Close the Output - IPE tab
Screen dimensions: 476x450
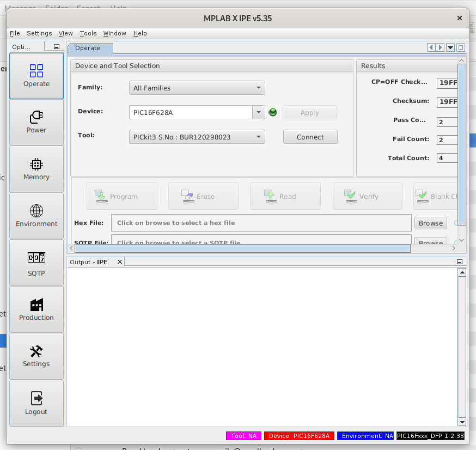120,262
